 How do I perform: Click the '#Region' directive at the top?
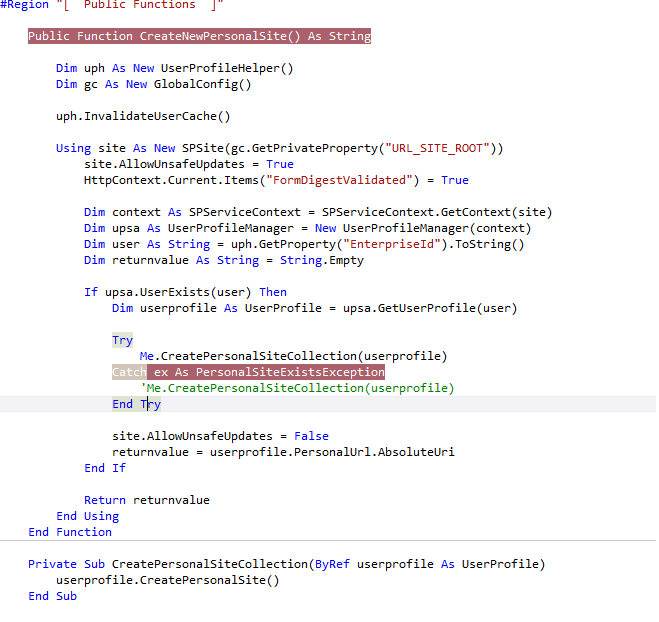tap(24, 5)
